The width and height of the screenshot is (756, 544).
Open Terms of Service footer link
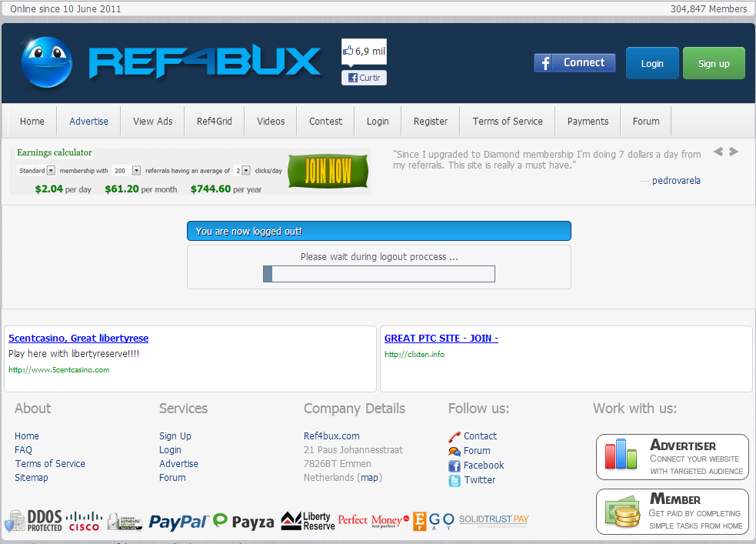click(50, 463)
